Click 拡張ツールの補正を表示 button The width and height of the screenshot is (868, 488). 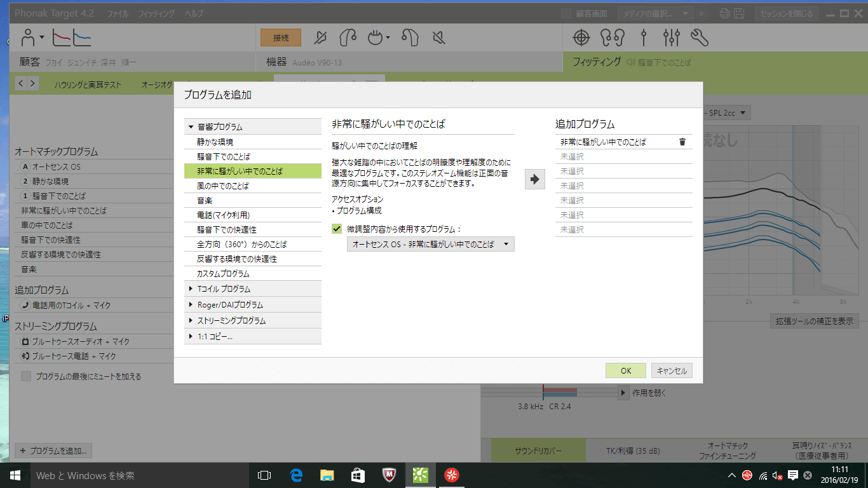click(815, 321)
